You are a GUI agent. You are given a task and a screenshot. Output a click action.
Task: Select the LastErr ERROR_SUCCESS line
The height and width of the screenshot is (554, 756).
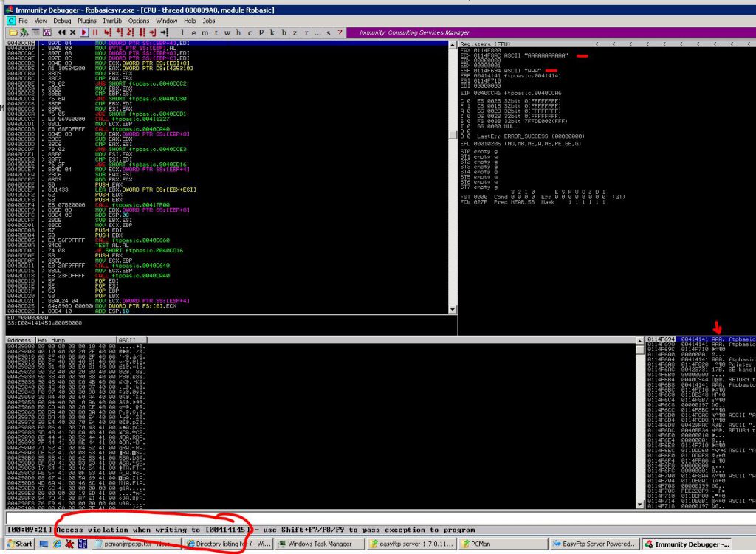(530, 136)
